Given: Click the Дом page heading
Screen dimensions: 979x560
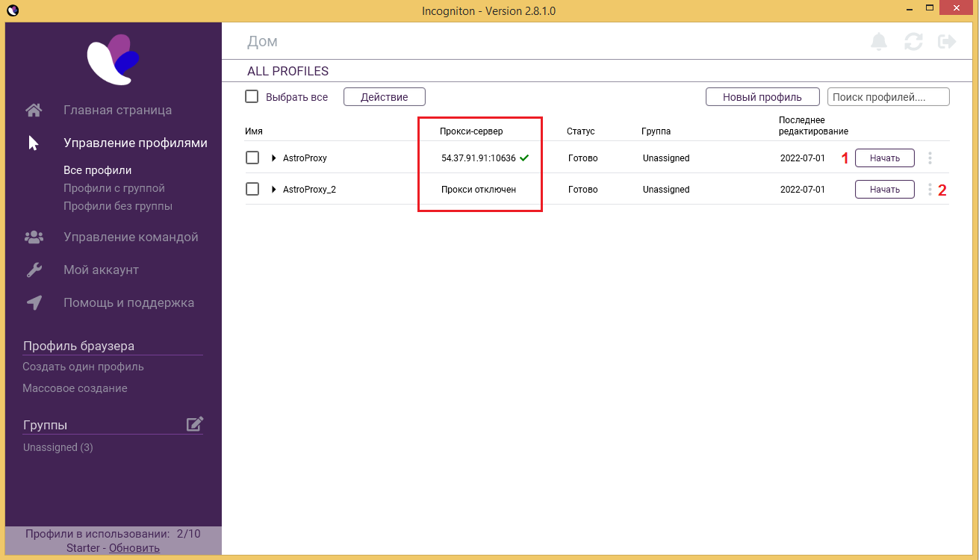Looking at the screenshot, I should click(x=262, y=42).
